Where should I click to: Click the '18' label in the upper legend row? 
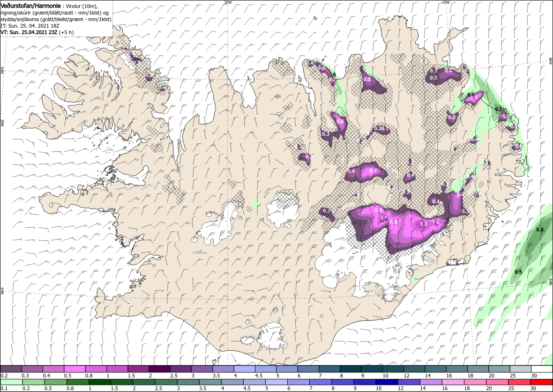(x=471, y=376)
